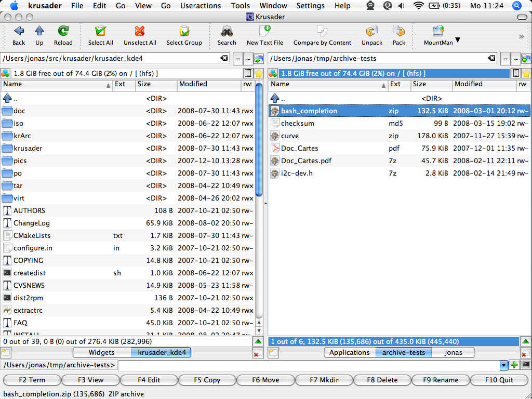The image size is (532, 399).
Task: Click the command line input field
Action: tap(309, 365)
